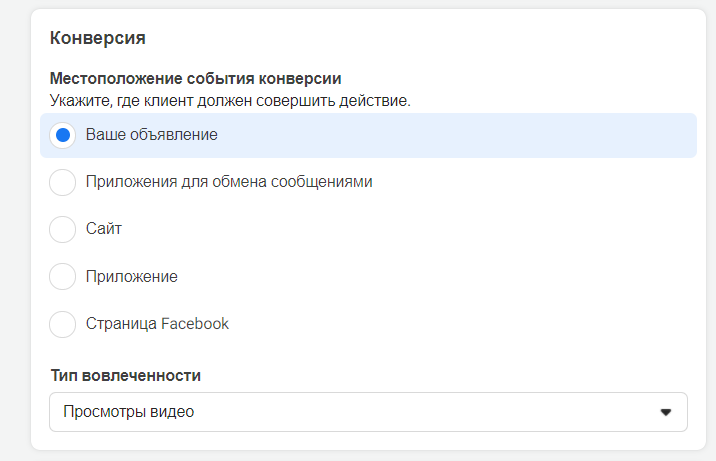The height and width of the screenshot is (461, 716).
Task: Click the "Приложение" option label text
Action: click(x=131, y=277)
